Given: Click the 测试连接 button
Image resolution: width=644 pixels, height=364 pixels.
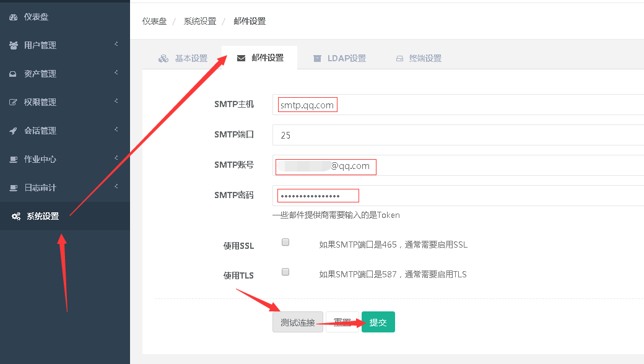Looking at the screenshot, I should point(298,323).
